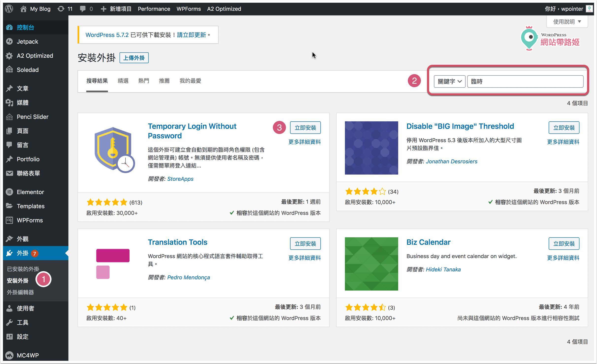Image resolution: width=597 pixels, height=364 pixels.
Task: Expand the 使用說明 help dropdown
Action: 567,22
